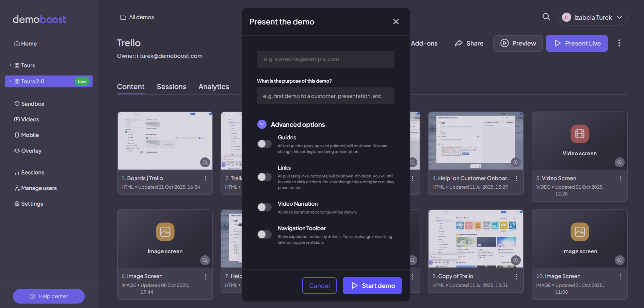Click the Preview button
This screenshot has height=308, width=644.
click(x=518, y=43)
